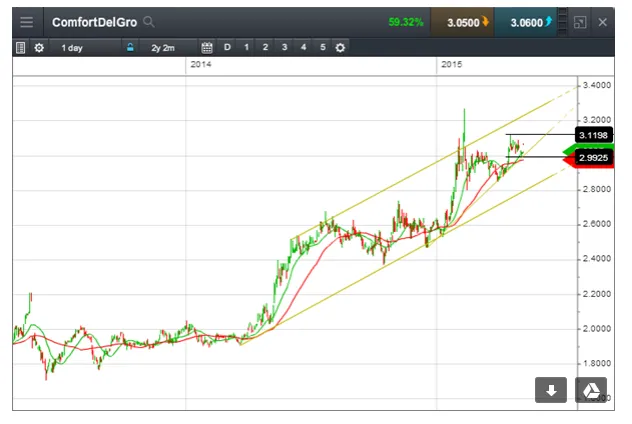This screenshot has width=632, height=424.
Task: Click the calendar date range icon
Action: [207, 47]
